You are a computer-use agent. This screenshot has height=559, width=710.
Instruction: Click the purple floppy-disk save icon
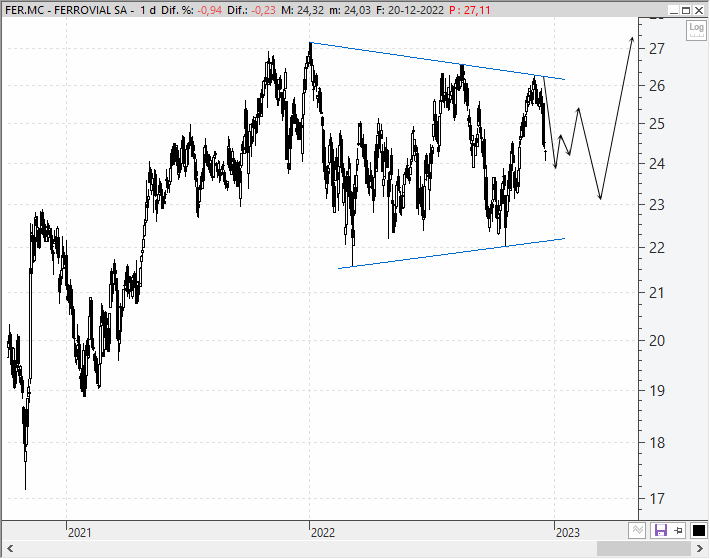pos(661,530)
